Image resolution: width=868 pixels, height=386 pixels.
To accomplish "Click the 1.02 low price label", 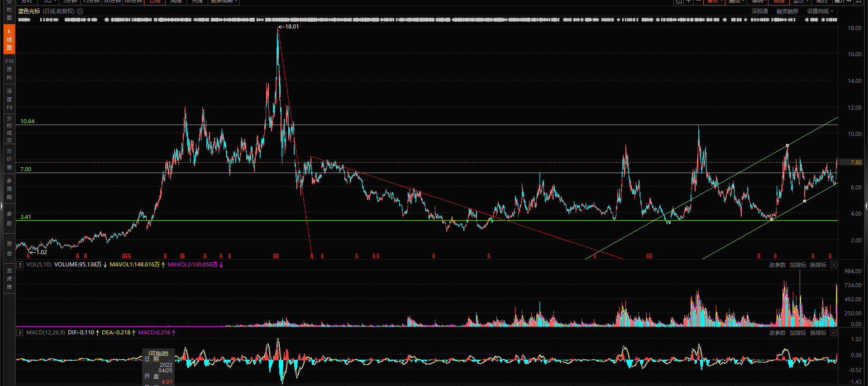I will (x=42, y=252).
